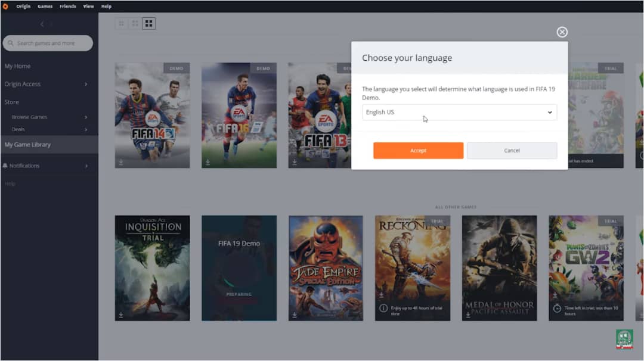Select the medium tile grid view
The height and width of the screenshot is (361, 644).
click(x=135, y=24)
